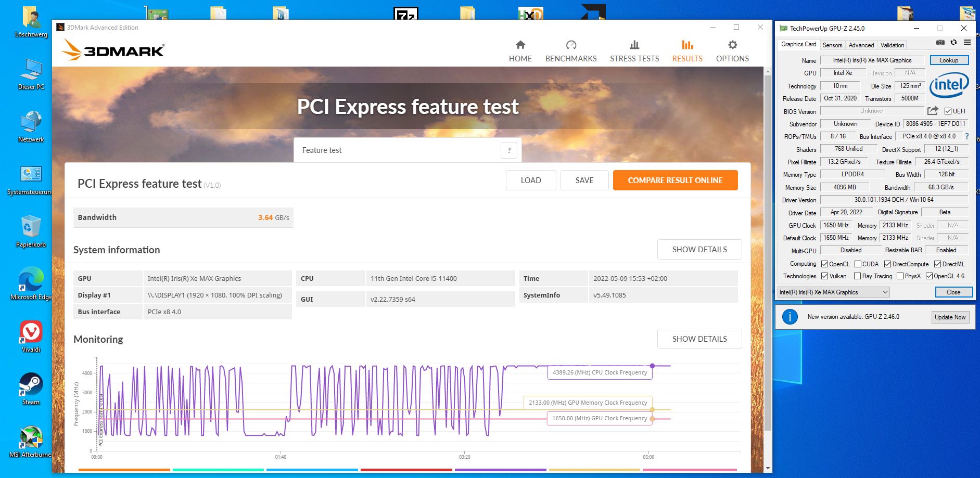Toggle the UEFI checkbox
The height and width of the screenshot is (478, 980).
point(948,111)
